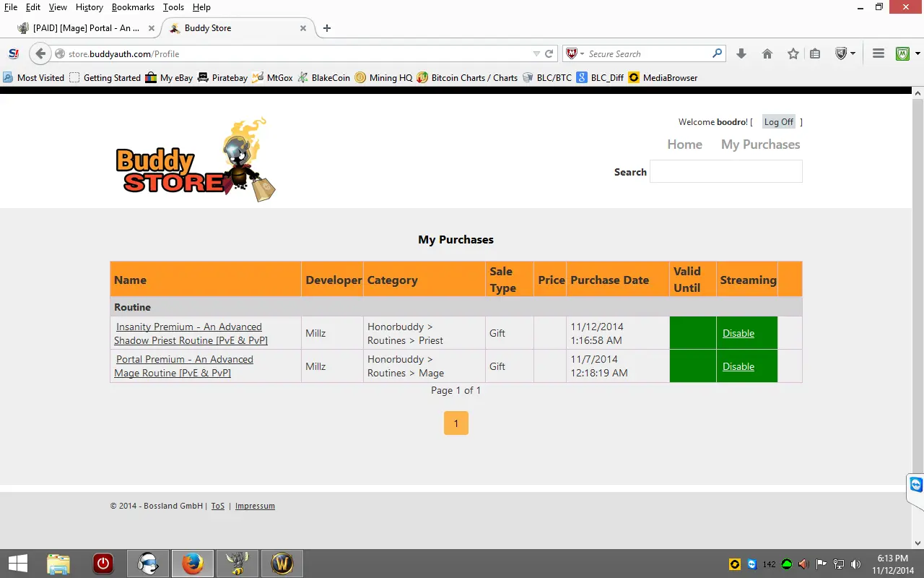Click the Secure Search browser field

(648, 53)
